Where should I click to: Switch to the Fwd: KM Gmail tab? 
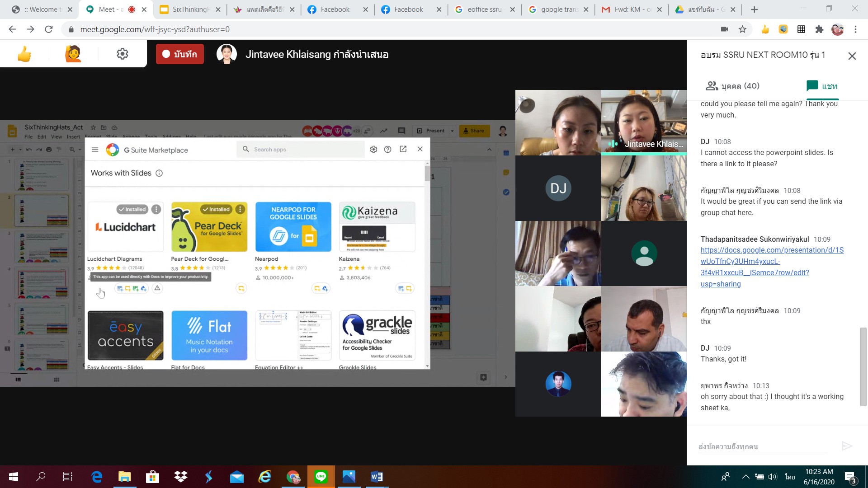[x=632, y=9]
